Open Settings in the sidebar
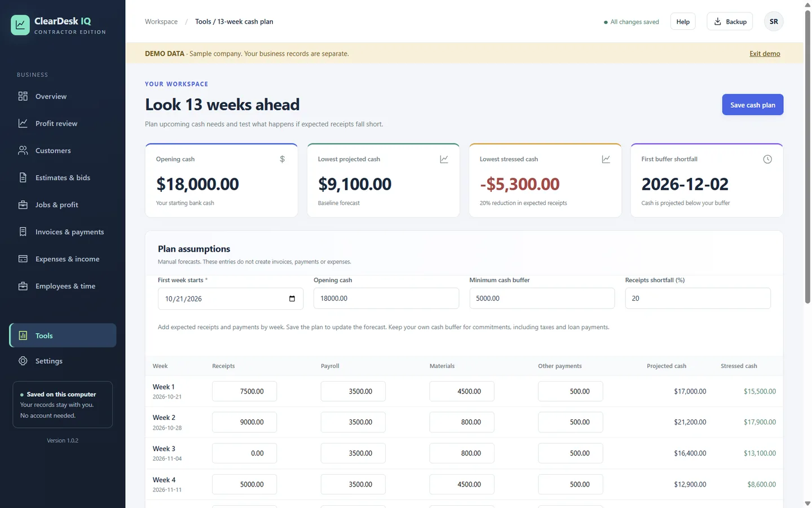The width and height of the screenshot is (812, 508). 63,361
